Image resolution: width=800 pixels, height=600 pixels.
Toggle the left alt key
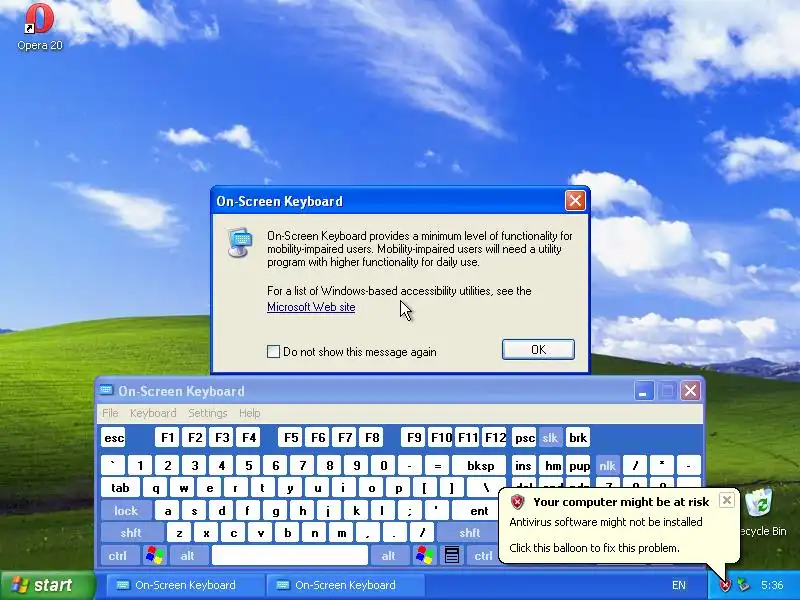coord(187,556)
